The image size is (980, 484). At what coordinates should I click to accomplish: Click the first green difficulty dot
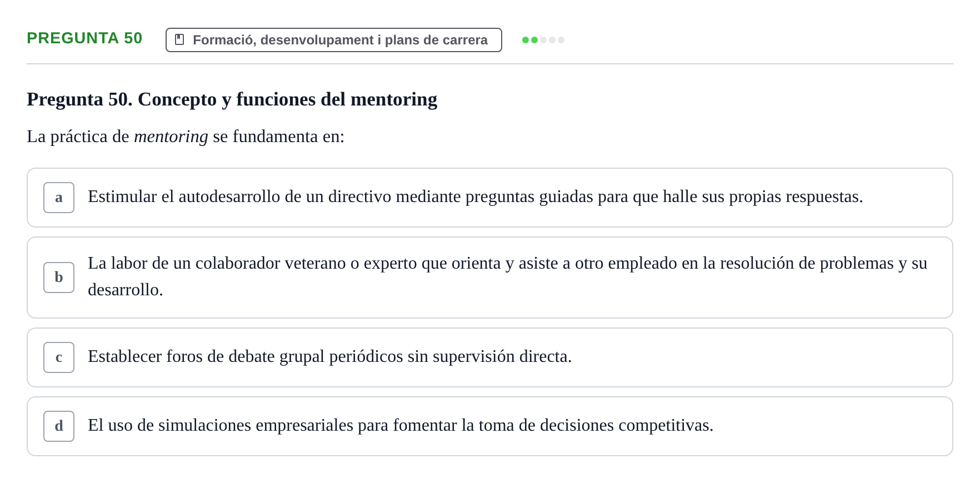pyautogui.click(x=526, y=40)
